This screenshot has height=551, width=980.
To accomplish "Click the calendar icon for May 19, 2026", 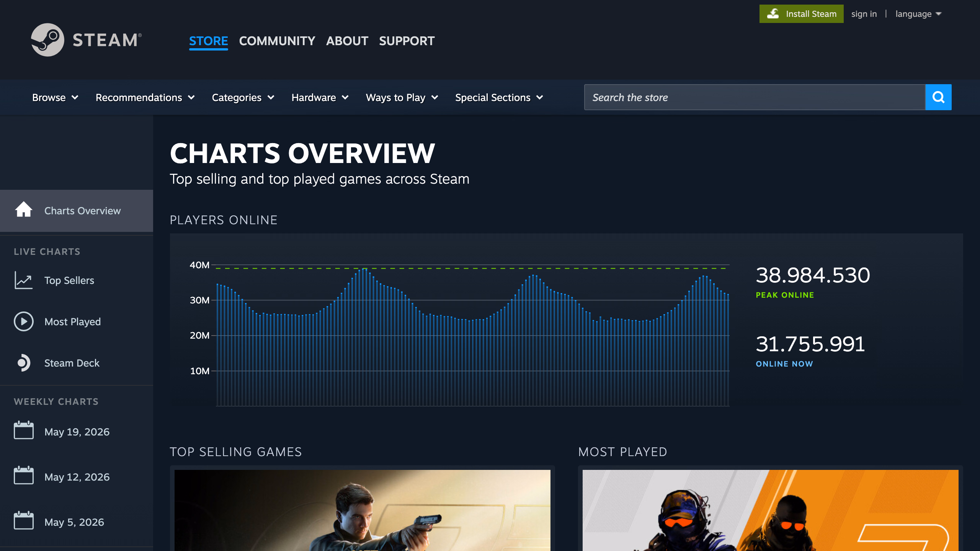I will tap(23, 430).
